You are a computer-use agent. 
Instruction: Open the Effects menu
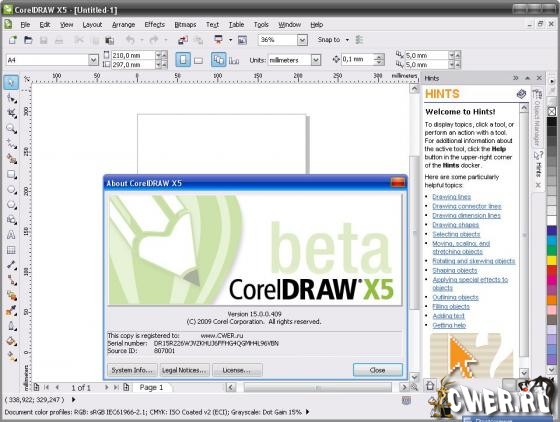tap(155, 25)
